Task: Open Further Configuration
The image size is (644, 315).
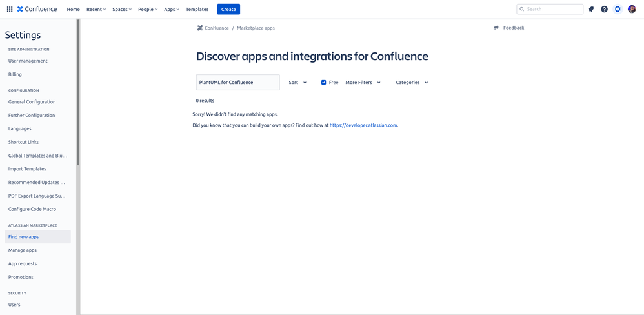Action: click(32, 116)
